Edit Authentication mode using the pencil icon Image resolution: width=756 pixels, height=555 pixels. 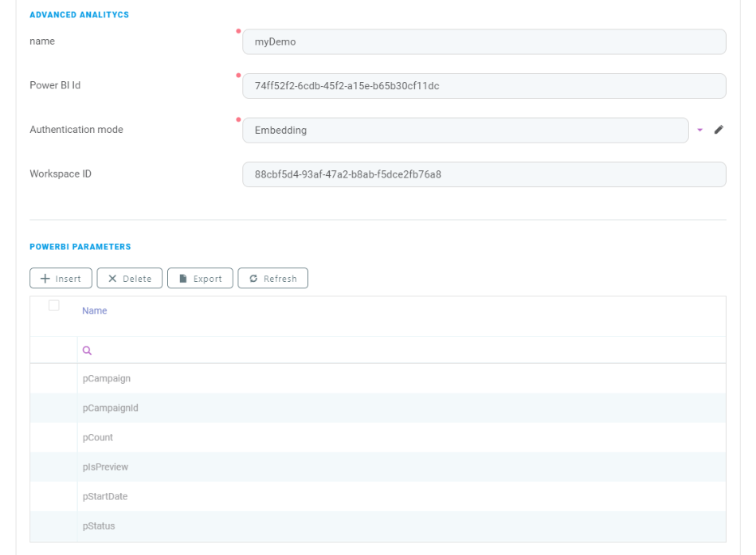pos(719,129)
